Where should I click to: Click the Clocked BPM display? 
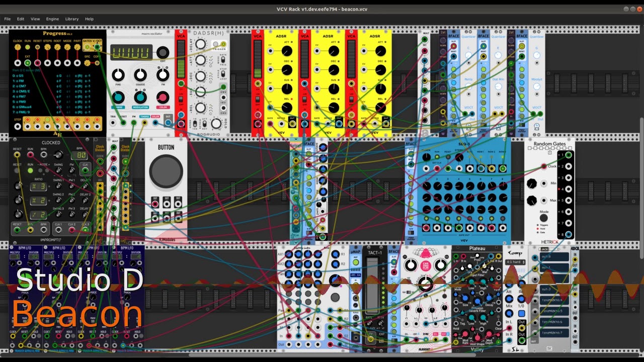point(79,155)
